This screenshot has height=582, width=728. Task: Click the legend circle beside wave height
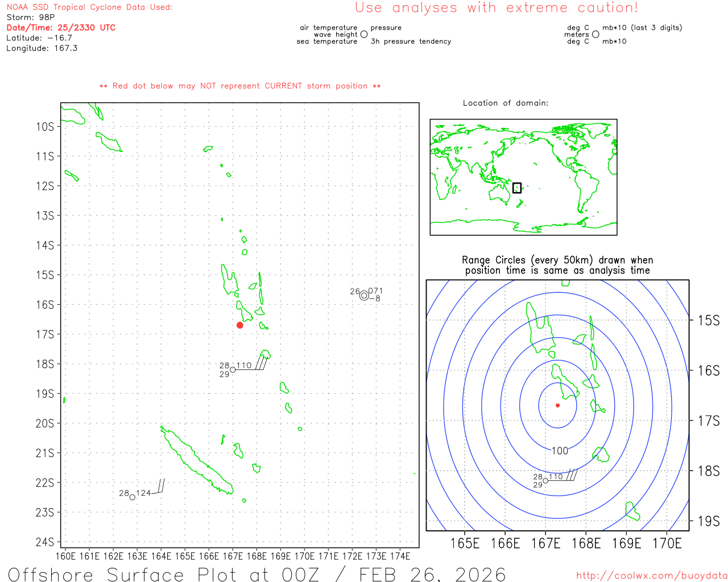[364, 34]
